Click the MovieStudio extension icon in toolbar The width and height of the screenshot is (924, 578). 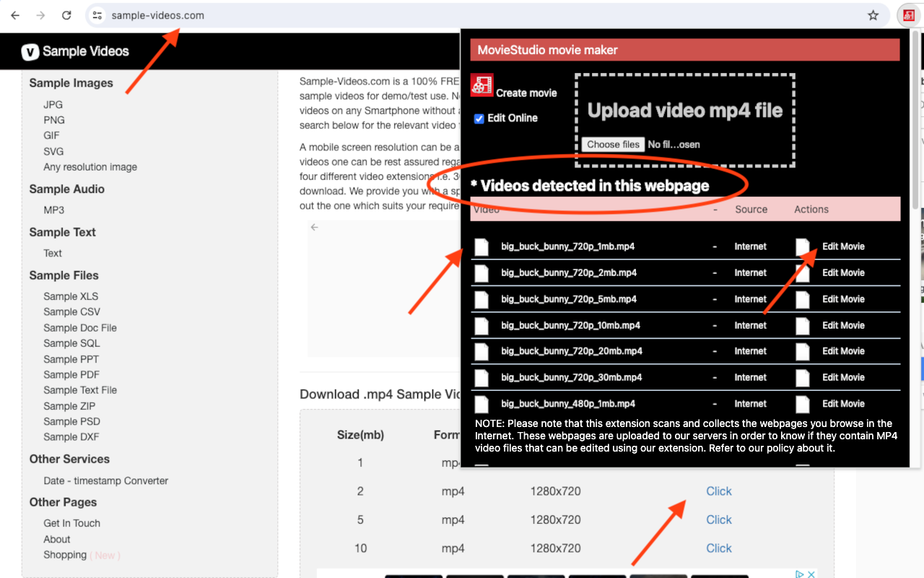pyautogui.click(x=908, y=15)
